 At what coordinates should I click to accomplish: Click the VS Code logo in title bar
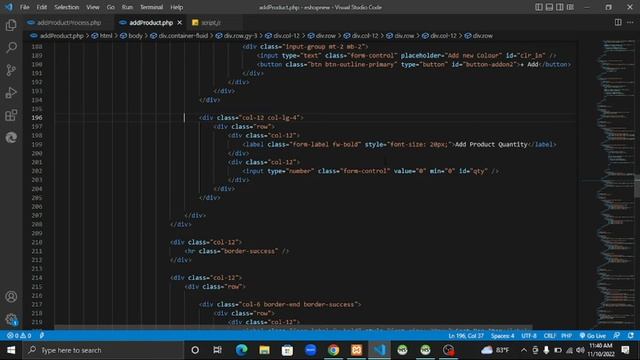click(x=9, y=7)
